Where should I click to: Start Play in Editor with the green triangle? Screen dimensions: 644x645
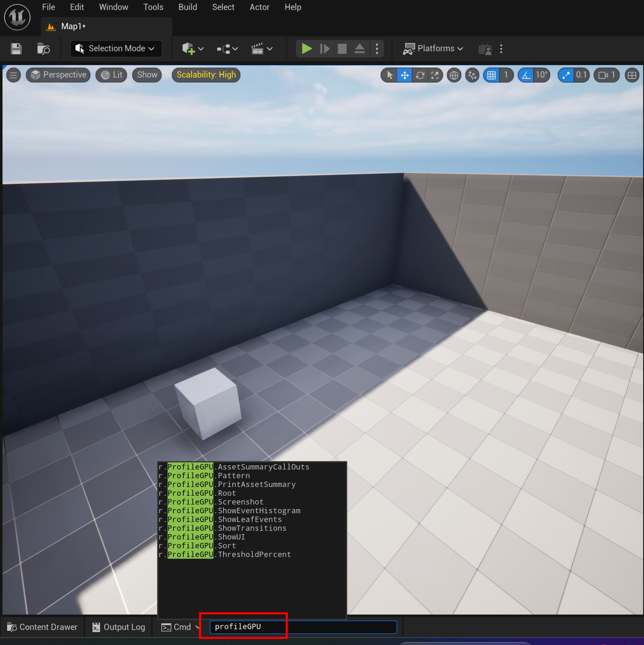click(307, 49)
